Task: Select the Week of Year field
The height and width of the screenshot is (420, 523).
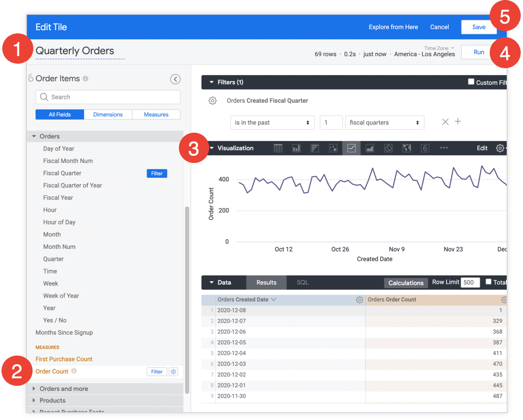Action: coord(61,296)
